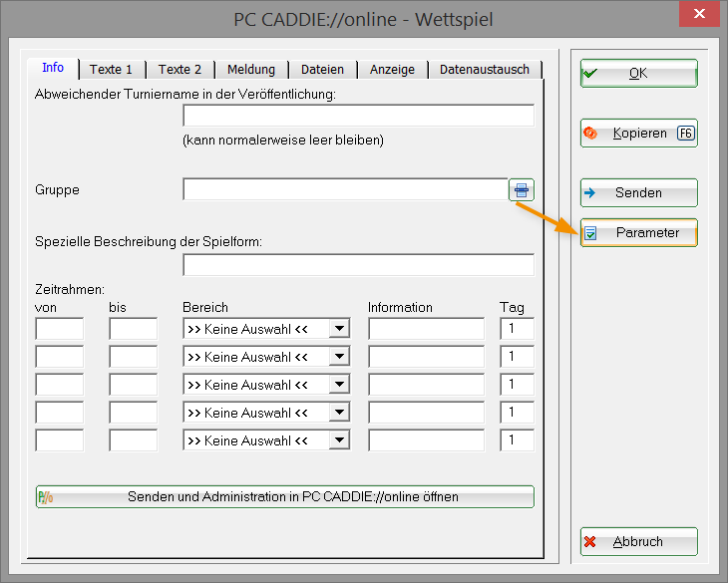
Task: Click the Senden button
Action: (639, 193)
